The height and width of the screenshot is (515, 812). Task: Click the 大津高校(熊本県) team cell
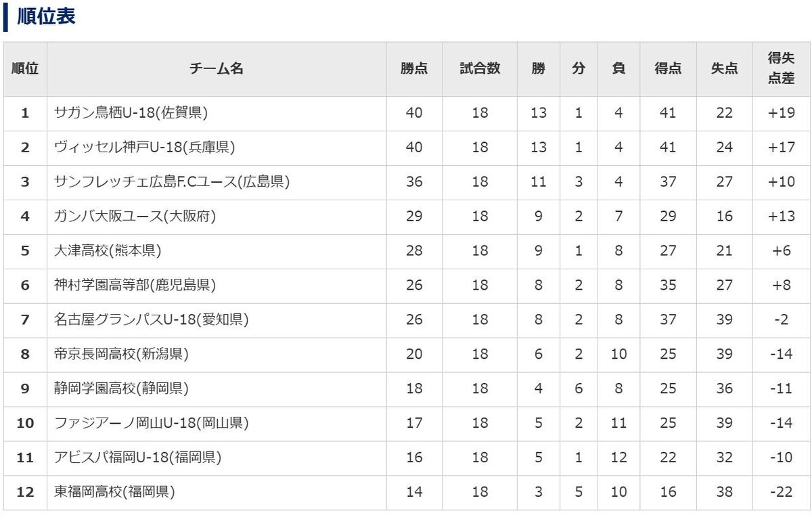tap(108, 251)
